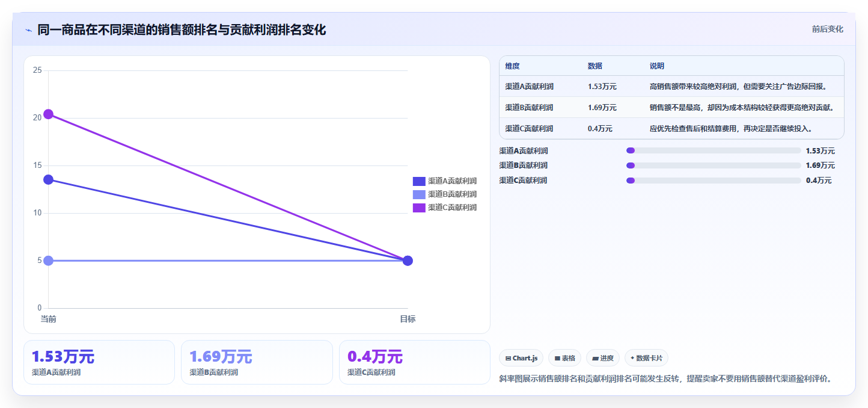Viewport: 868px width, 408px height.
Task: Click the 当前 x-axis label
Action: [x=48, y=319]
